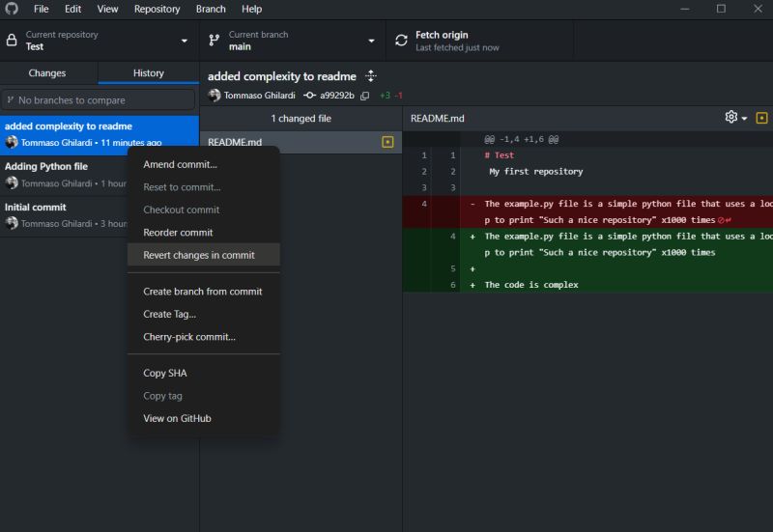
Task: Open the Current branch dropdown
Action: pos(293,41)
